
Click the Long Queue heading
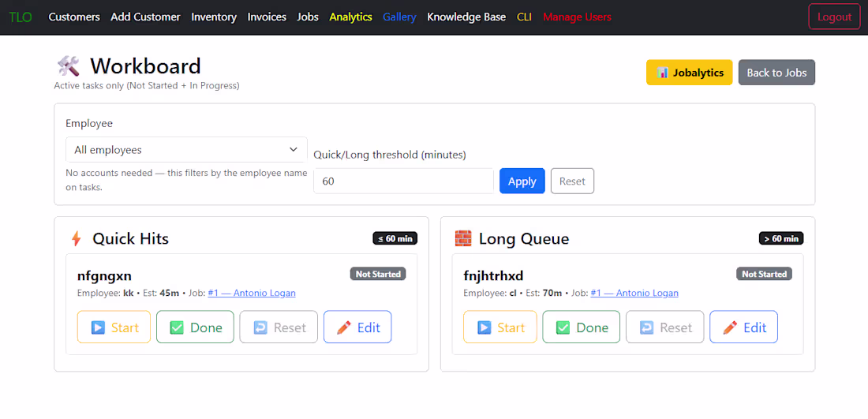coord(524,238)
